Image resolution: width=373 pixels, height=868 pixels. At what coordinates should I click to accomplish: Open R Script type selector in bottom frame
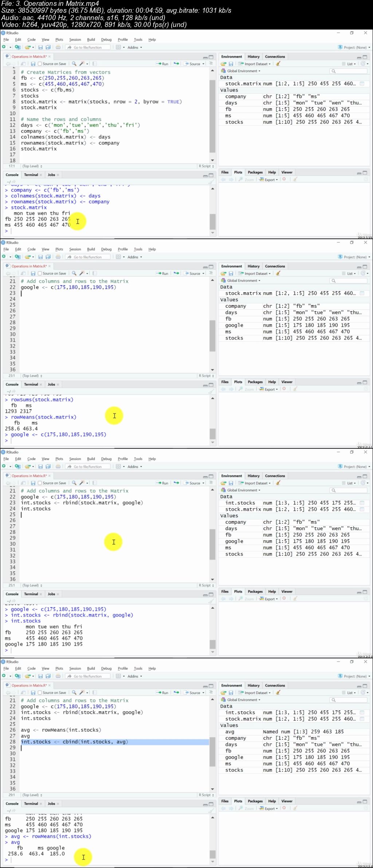[x=207, y=795]
